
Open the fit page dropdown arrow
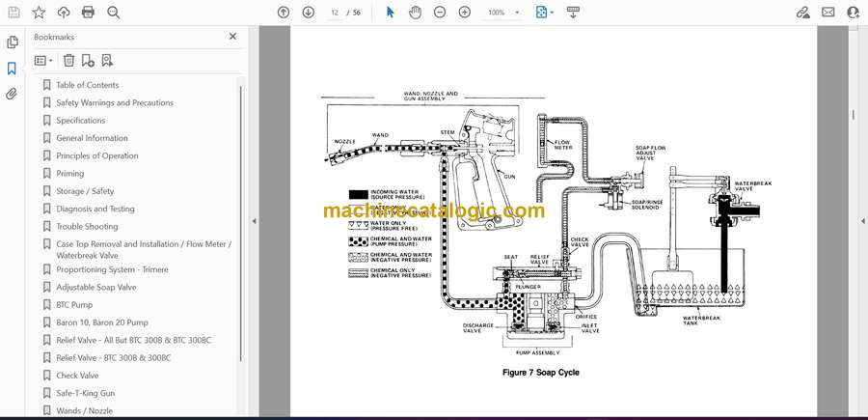click(552, 13)
